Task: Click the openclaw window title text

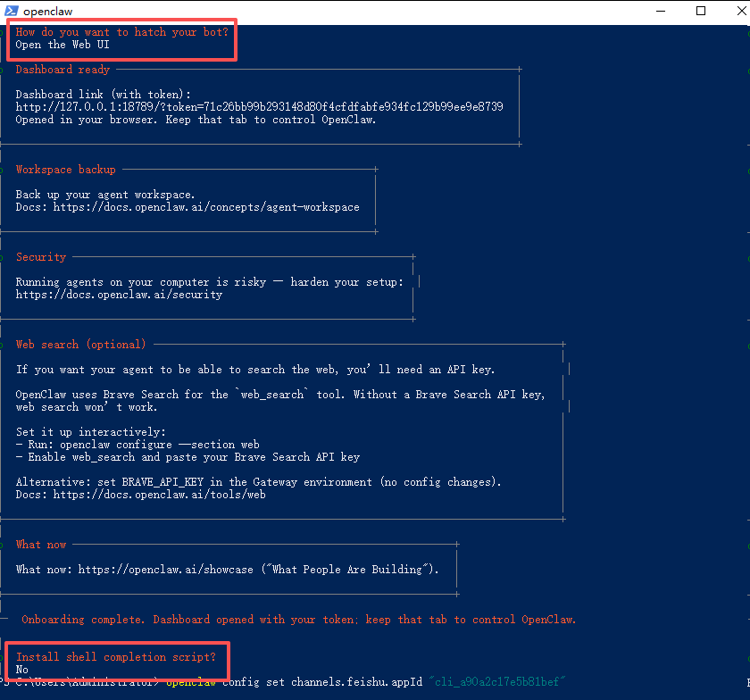Action: coord(48,11)
